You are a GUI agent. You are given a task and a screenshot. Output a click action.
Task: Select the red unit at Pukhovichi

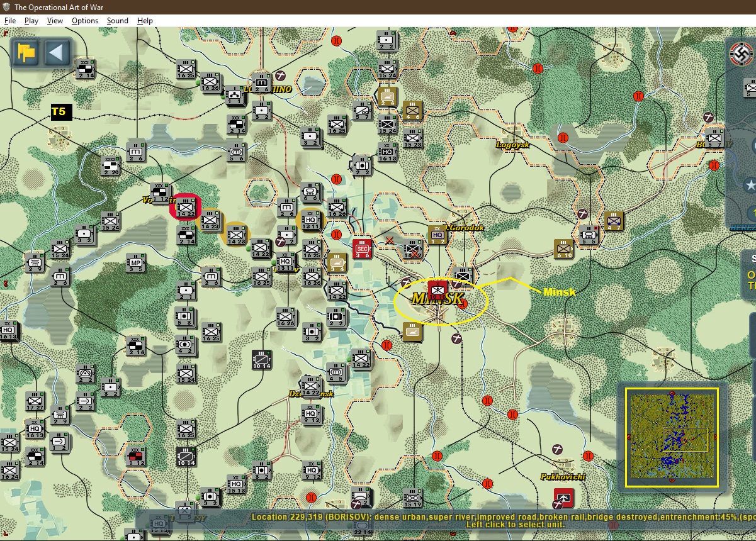tap(563, 498)
